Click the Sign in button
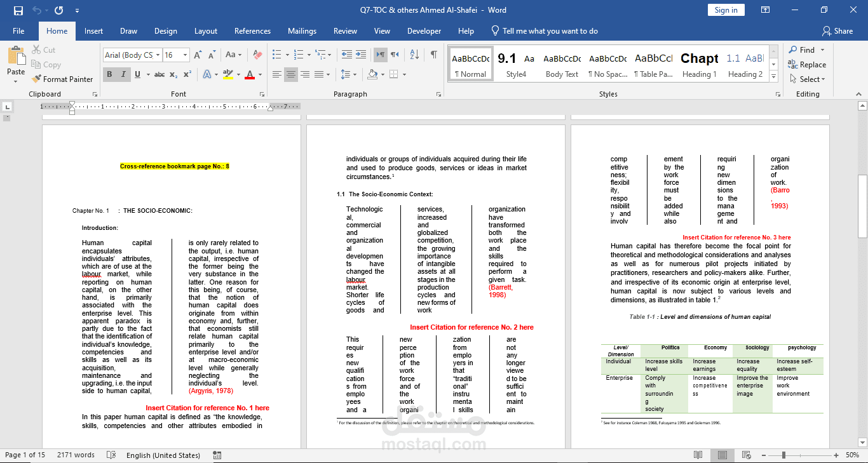Screen dimensions: 868x463 click(x=726, y=10)
